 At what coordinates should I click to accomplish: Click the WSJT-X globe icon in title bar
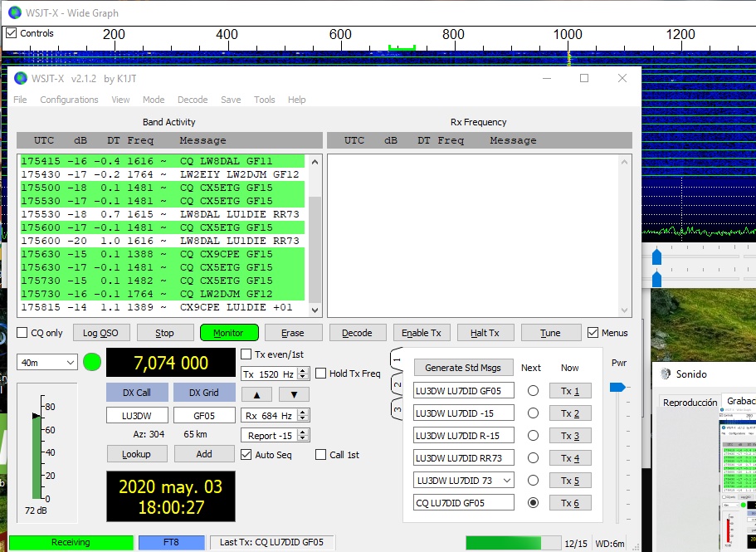[21, 78]
